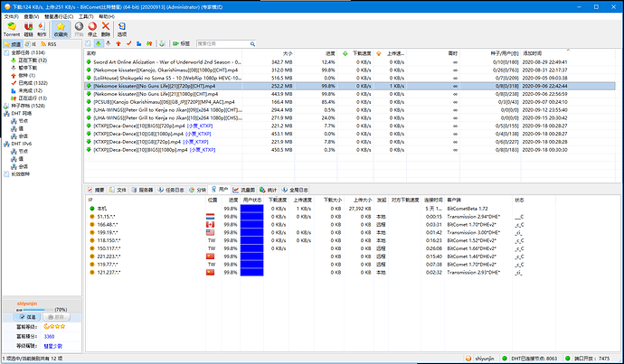Open the Files (文件) detail tab
The image size is (624, 364).
pyautogui.click(x=118, y=190)
